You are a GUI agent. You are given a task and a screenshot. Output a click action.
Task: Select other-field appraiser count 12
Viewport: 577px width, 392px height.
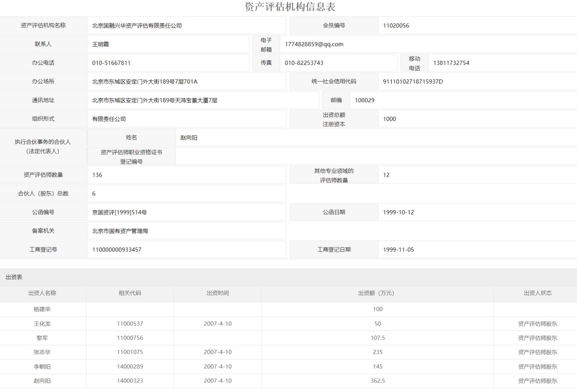[x=386, y=175]
